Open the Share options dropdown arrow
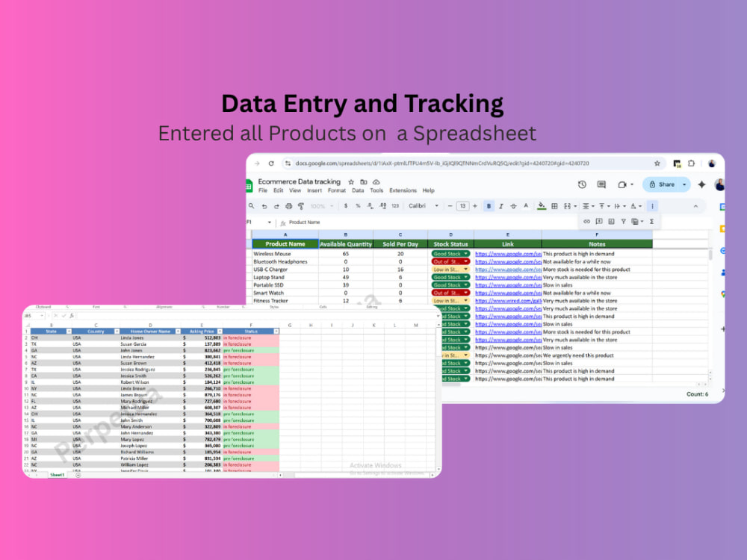 point(684,184)
